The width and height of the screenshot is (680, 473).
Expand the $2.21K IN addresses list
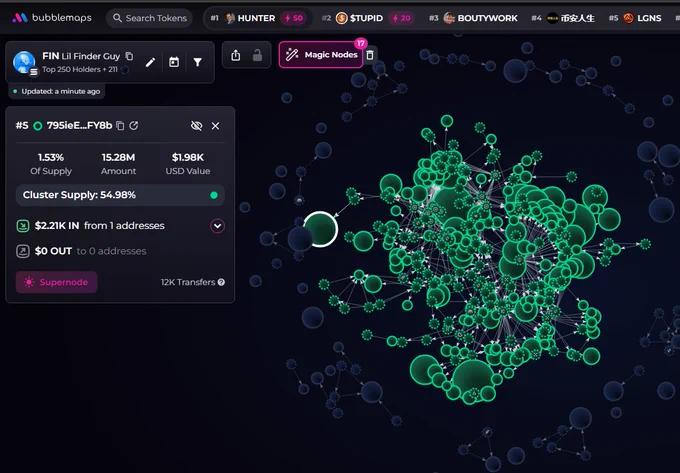(x=217, y=226)
